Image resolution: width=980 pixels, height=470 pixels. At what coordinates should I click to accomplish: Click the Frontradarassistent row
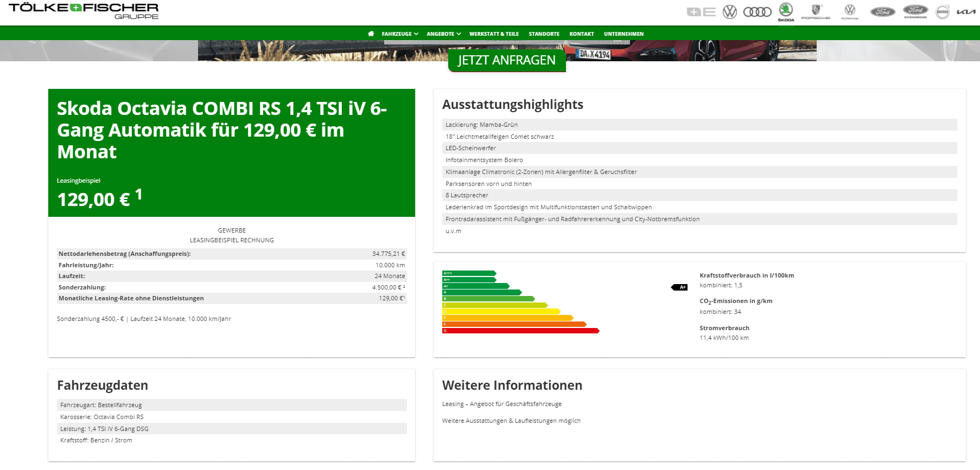pyautogui.click(x=699, y=219)
